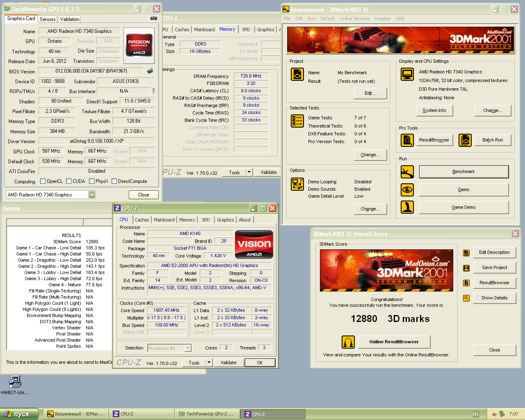Click the ResultBrowser icon in Overall Score window

[466, 283]
